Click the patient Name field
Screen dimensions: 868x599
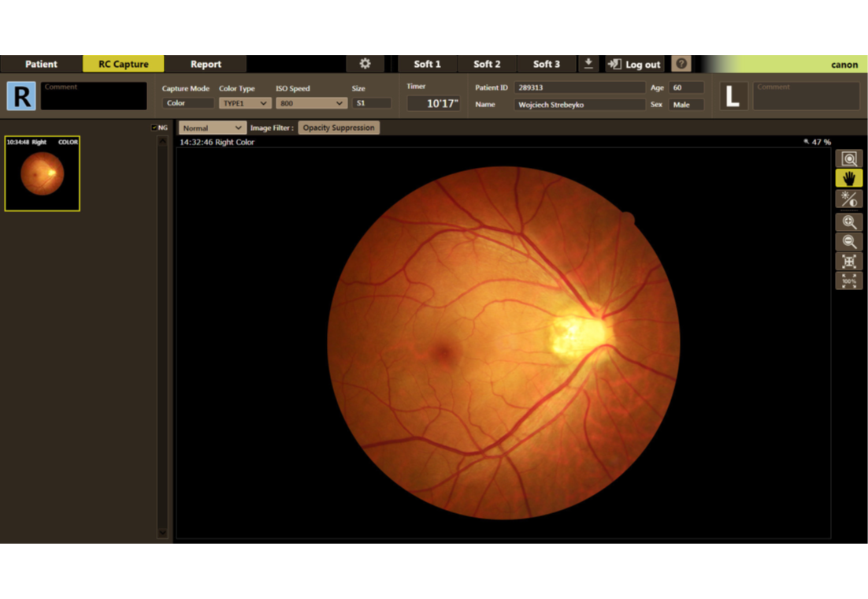(580, 104)
